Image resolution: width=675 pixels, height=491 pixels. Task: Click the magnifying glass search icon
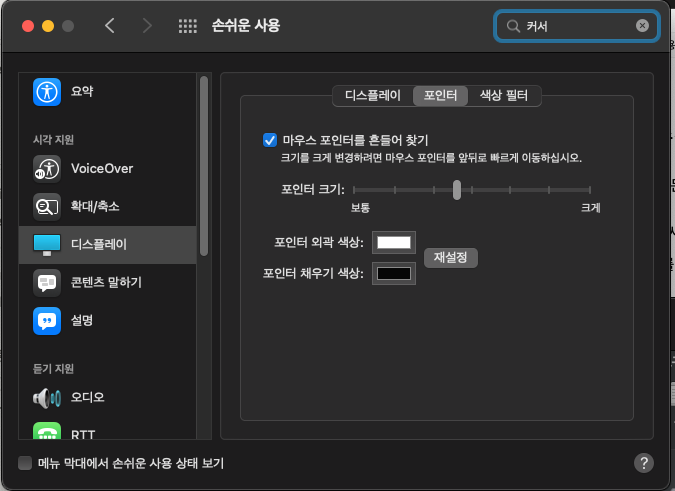point(513,26)
